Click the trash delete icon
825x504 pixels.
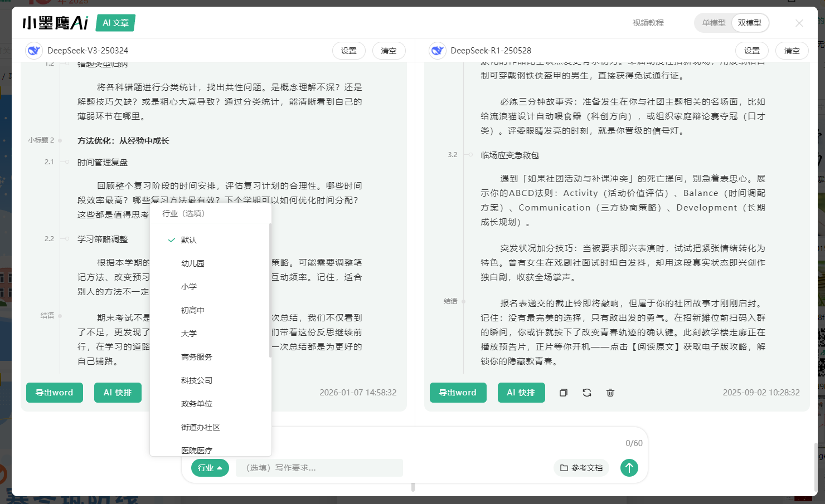click(610, 393)
